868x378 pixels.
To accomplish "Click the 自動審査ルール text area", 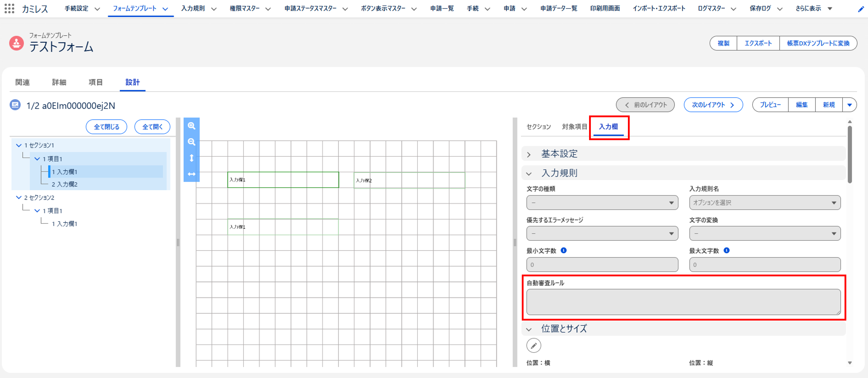I will (683, 302).
